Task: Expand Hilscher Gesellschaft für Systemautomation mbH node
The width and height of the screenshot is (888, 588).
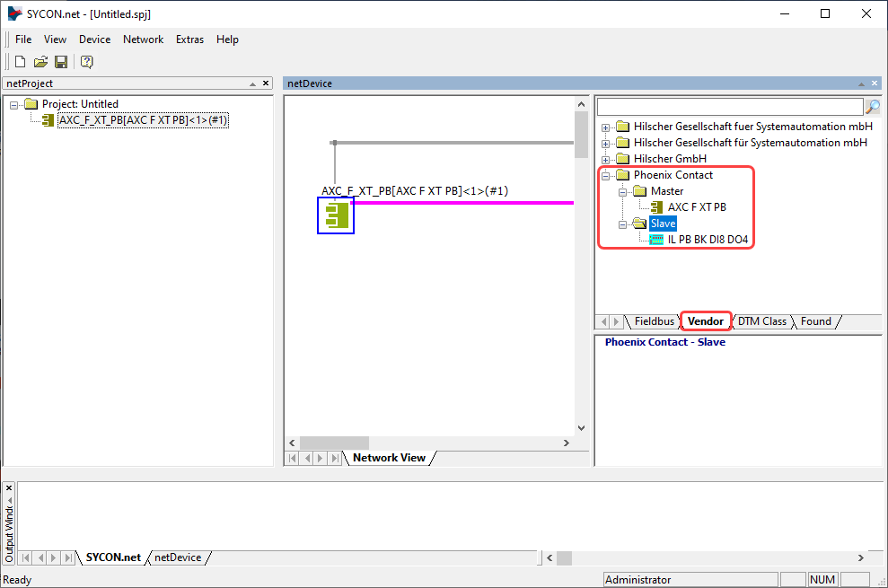Action: coord(605,144)
